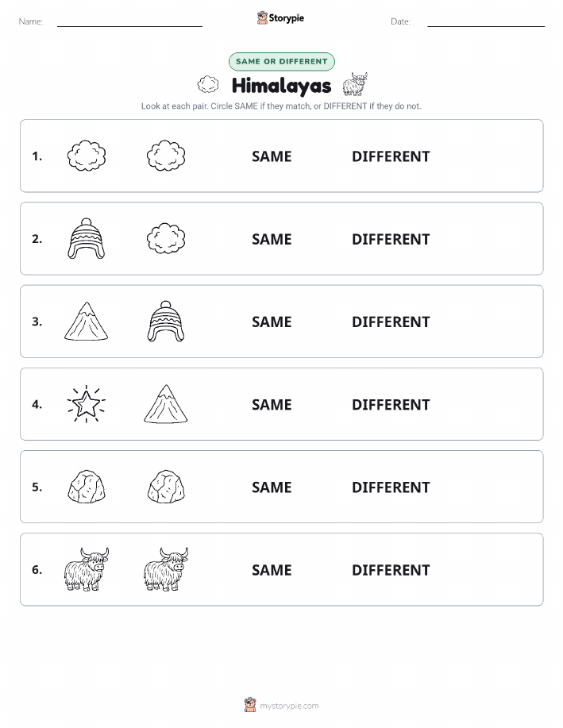This screenshot has width=563, height=728.
Task: Select DIFFERENT for pair 2
Action: pyautogui.click(x=391, y=239)
